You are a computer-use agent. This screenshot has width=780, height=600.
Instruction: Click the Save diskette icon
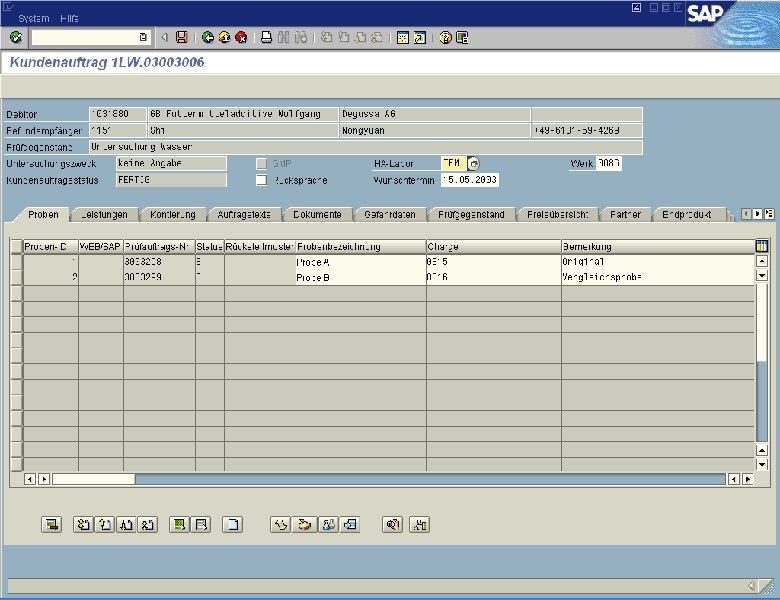(x=182, y=37)
